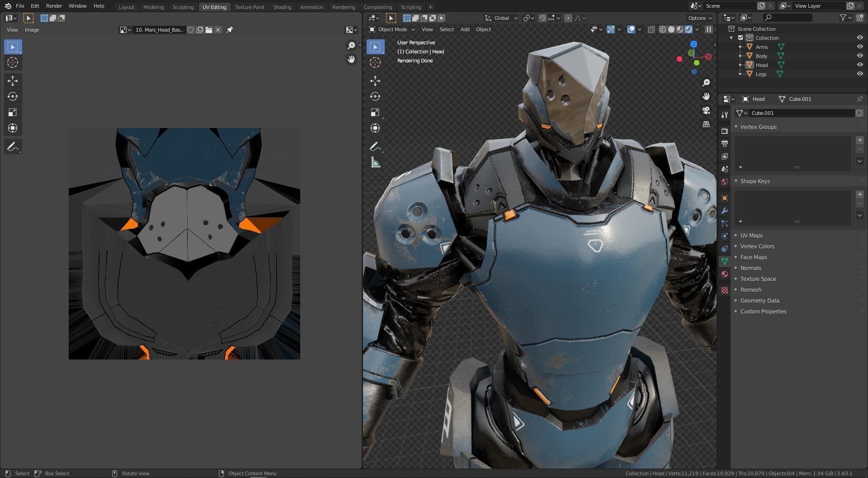868x478 pixels.
Task: Toggle camera view in the 3D viewport
Action: (x=706, y=110)
